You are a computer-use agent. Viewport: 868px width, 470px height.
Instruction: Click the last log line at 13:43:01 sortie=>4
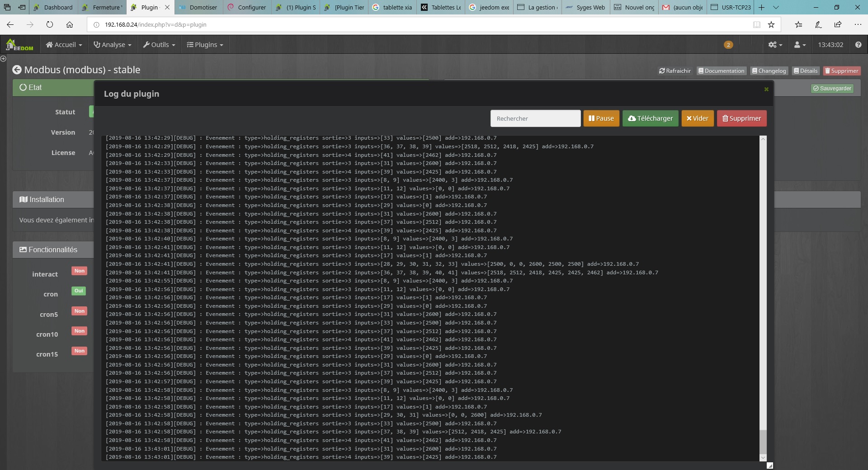301,457
